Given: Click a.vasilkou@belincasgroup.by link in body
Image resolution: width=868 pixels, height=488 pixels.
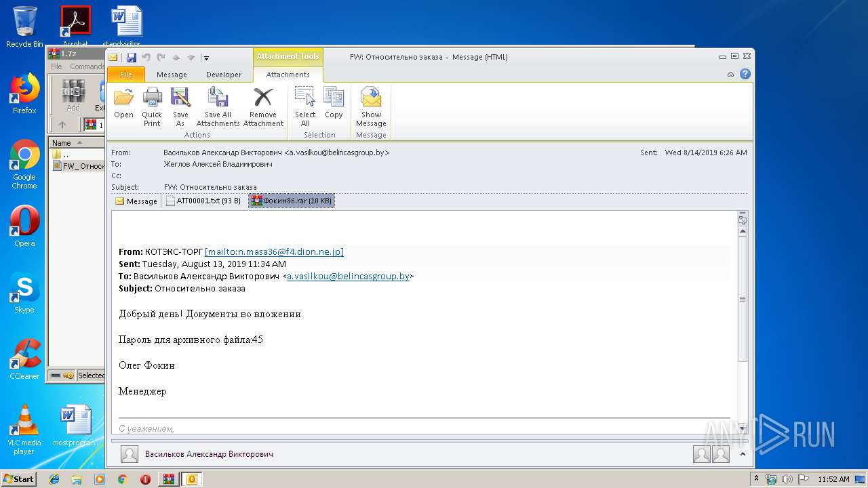Looking at the screenshot, I should pyautogui.click(x=348, y=276).
